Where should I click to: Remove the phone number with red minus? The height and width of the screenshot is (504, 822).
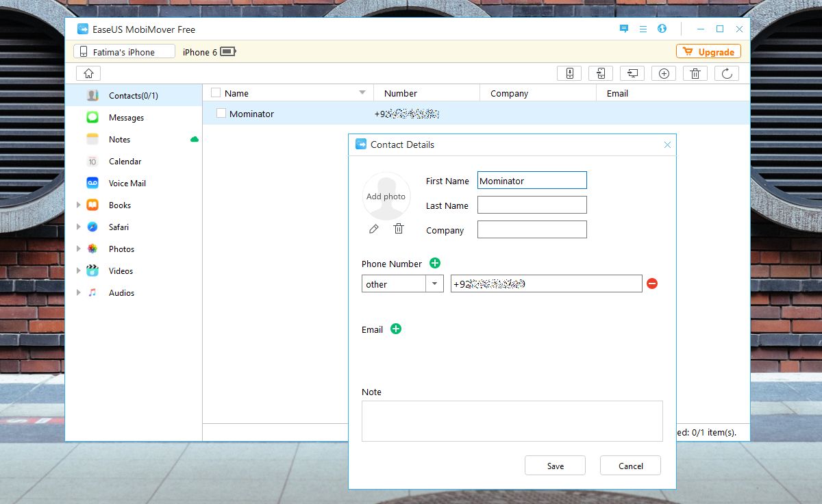(652, 283)
